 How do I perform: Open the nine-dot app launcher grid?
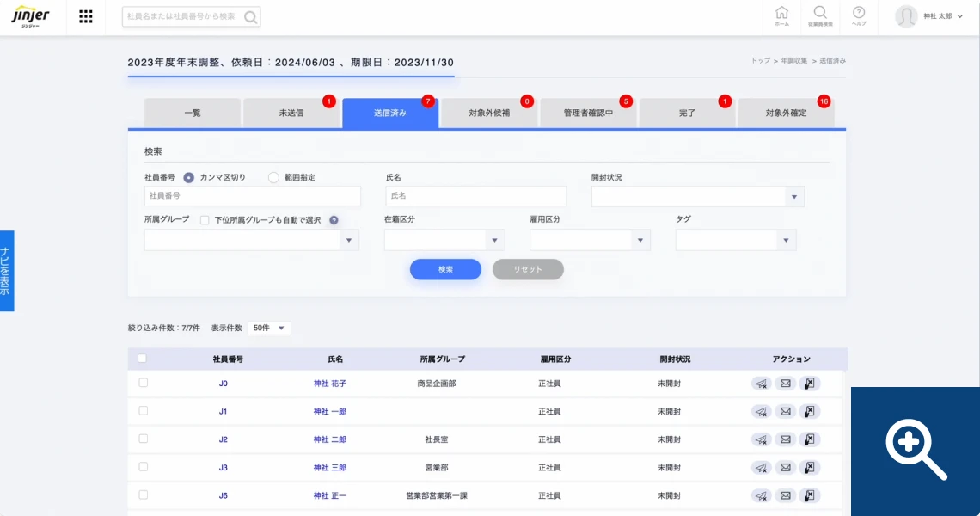(x=86, y=17)
